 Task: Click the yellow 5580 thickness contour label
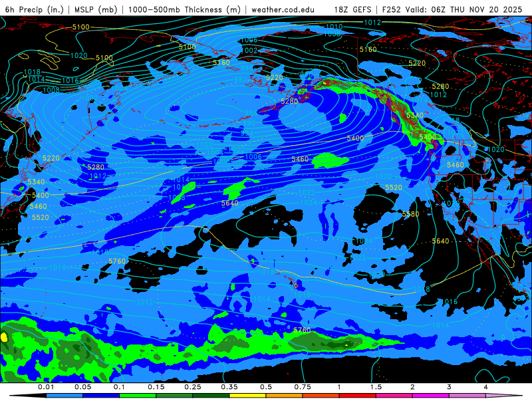coord(410,214)
